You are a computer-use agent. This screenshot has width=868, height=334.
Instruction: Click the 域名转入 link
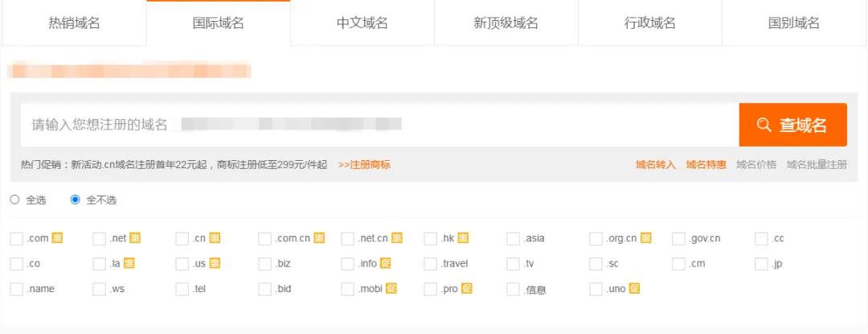(x=656, y=164)
